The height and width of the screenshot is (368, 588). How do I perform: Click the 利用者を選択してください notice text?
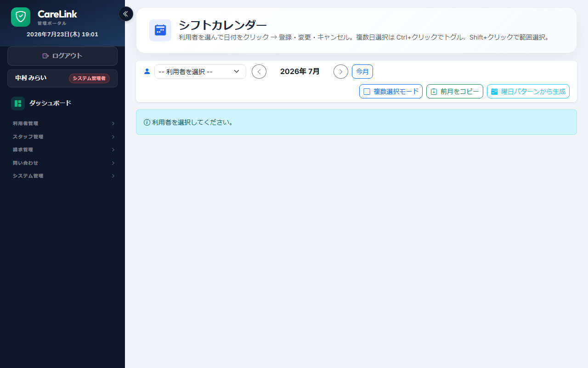193,122
